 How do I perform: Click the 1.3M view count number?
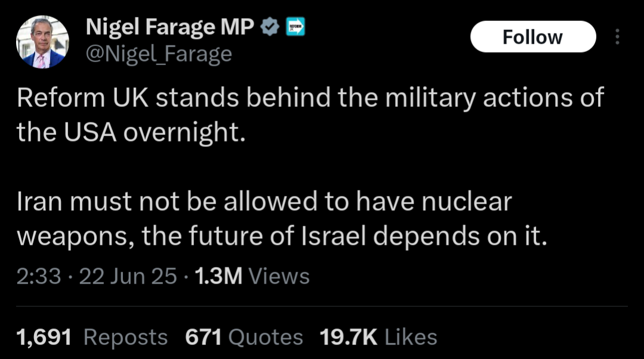click(x=218, y=276)
